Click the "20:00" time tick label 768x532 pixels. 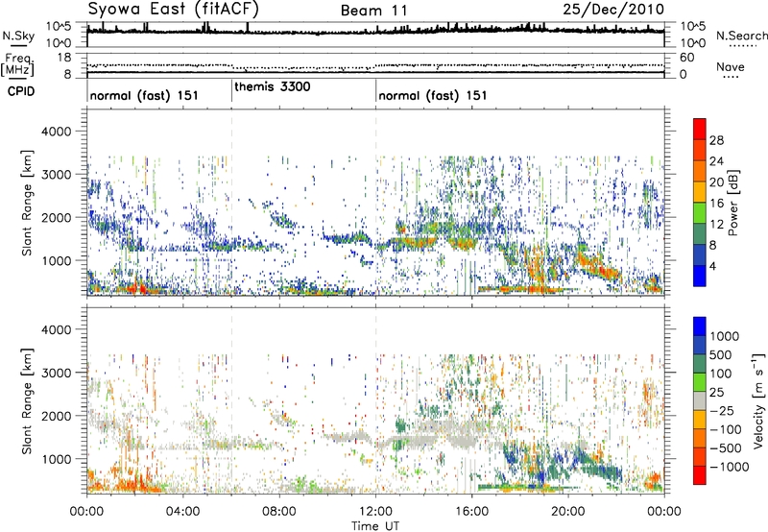(568, 512)
